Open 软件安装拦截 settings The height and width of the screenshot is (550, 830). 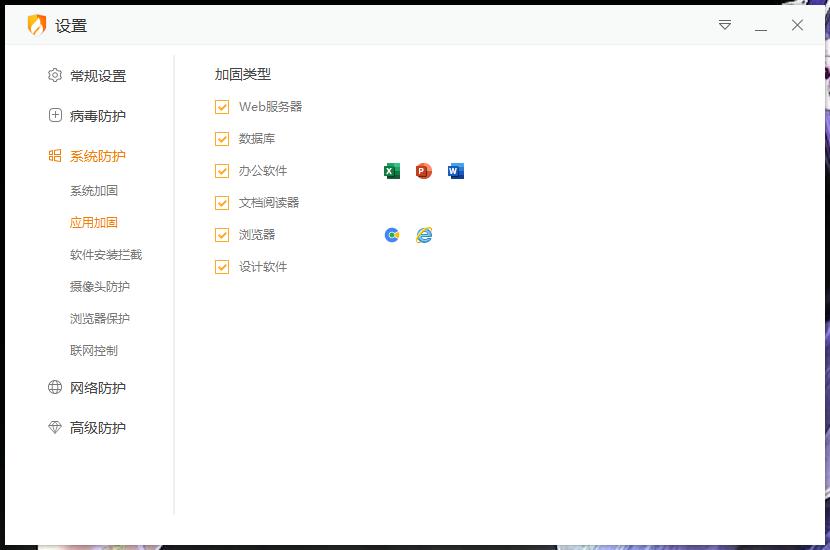(106, 255)
